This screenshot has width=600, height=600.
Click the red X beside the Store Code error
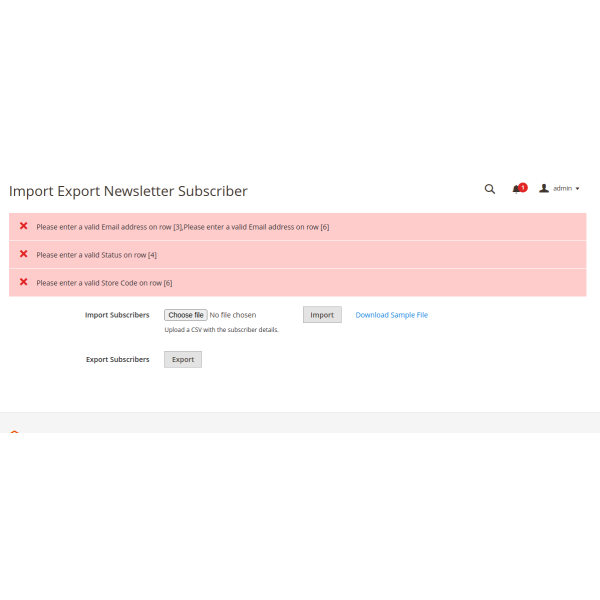23,282
